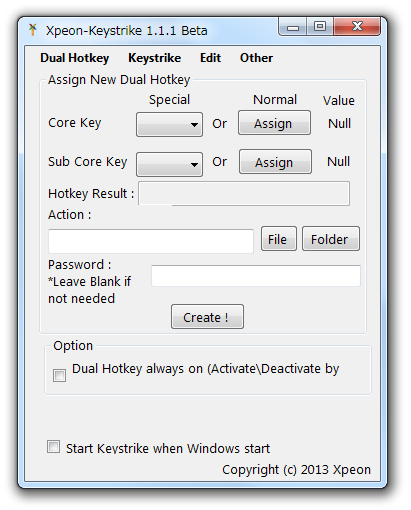Maximize the Xpeon-Keystrike window
The image size is (411, 510).
pos(320,26)
